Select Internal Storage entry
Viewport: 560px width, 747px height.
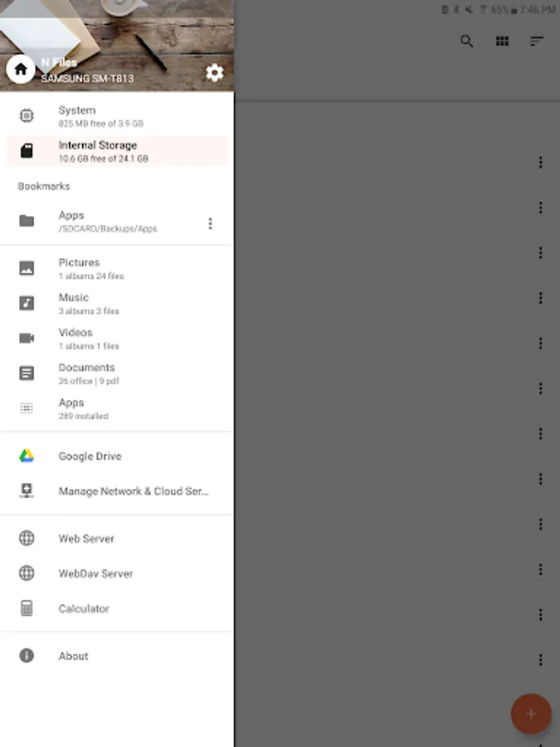(x=117, y=151)
